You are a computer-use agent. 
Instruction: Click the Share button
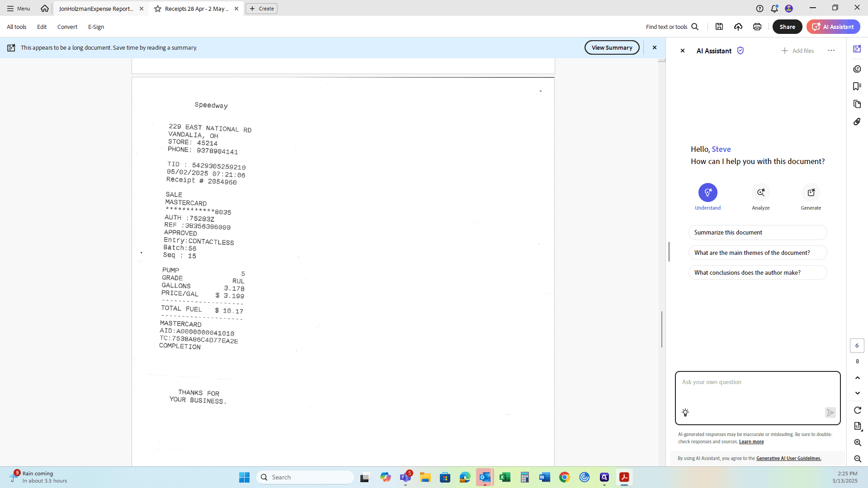coord(787,27)
